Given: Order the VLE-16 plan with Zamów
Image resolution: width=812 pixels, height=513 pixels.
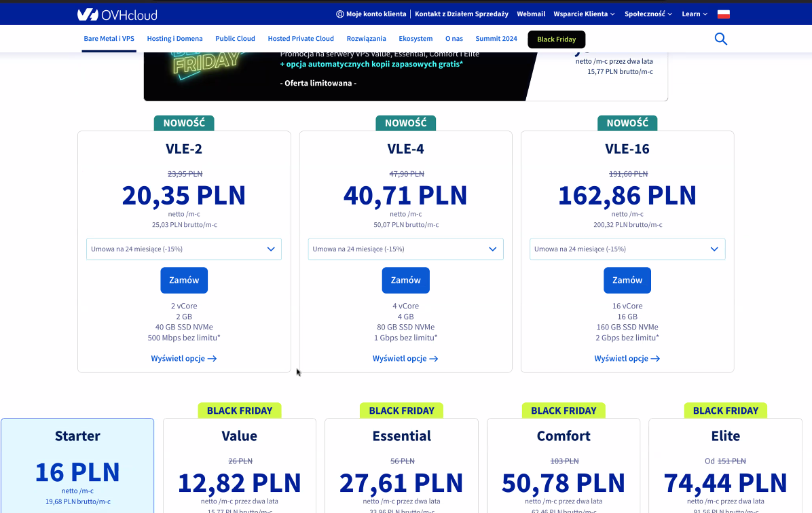Looking at the screenshot, I should coord(627,281).
